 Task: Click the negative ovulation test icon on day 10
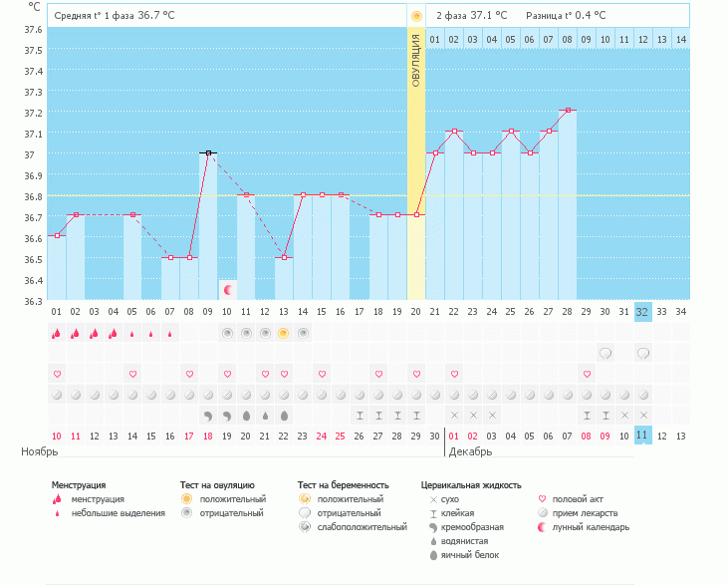point(227,333)
